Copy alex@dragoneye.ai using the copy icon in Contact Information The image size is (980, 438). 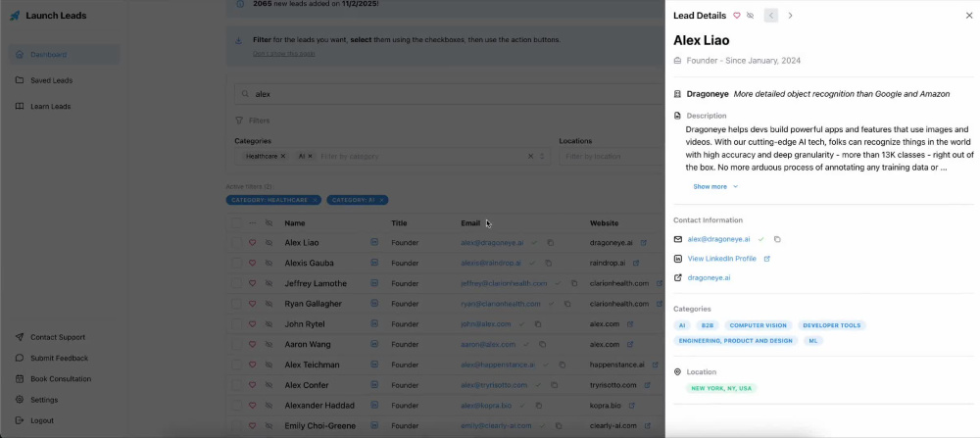[777, 239]
